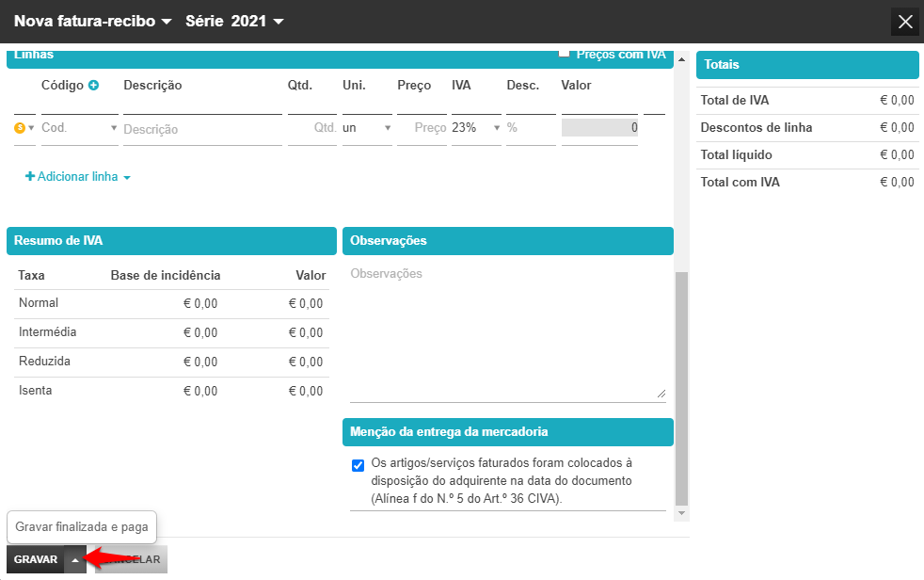The height and width of the screenshot is (580, 924).
Task: Click the plus icon of Adicionar linha
Action: click(29, 176)
